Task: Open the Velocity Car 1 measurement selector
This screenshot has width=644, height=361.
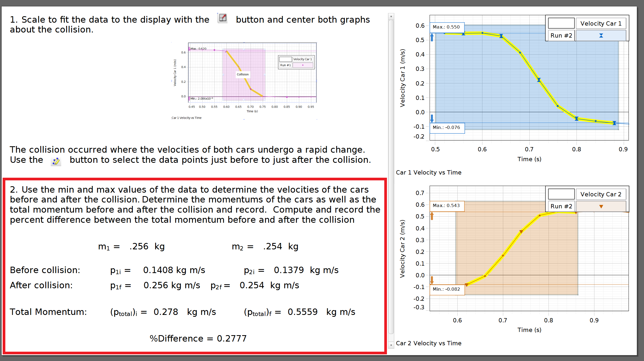Action: (601, 23)
